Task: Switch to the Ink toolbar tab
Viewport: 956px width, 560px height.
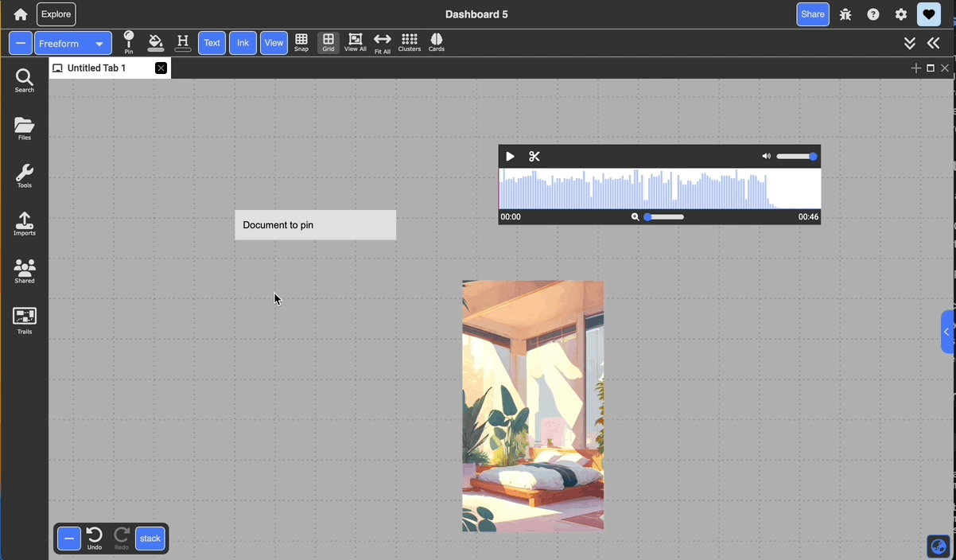Action: pyautogui.click(x=243, y=43)
